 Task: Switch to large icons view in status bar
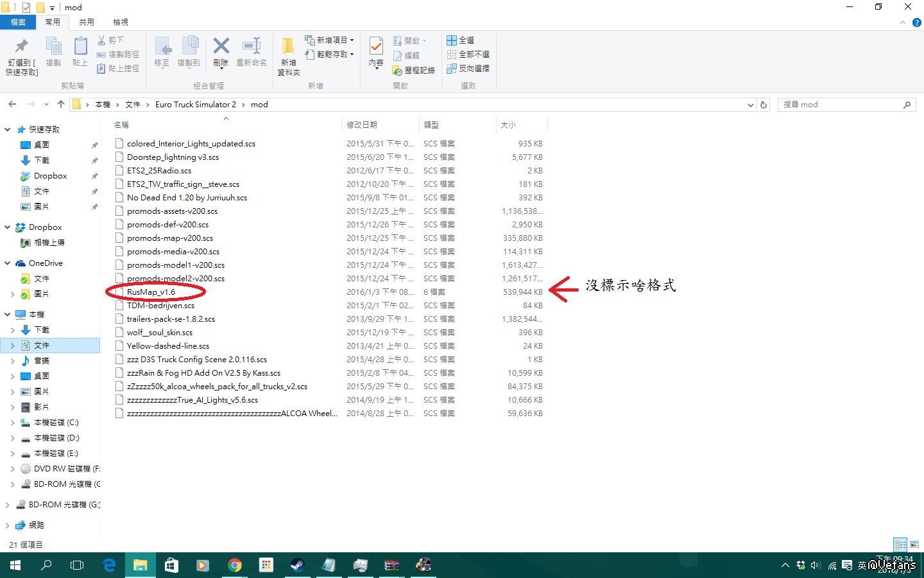(914, 545)
